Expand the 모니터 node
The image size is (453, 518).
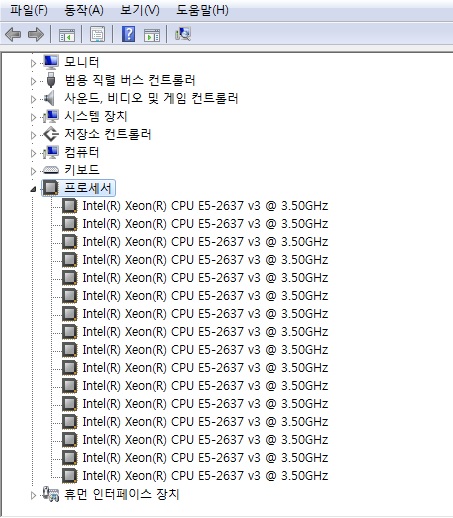point(33,63)
